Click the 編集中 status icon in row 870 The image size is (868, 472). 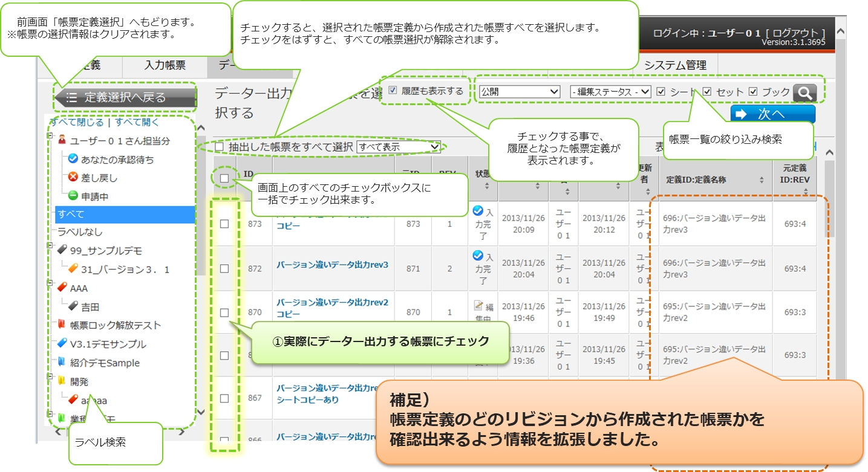478,305
